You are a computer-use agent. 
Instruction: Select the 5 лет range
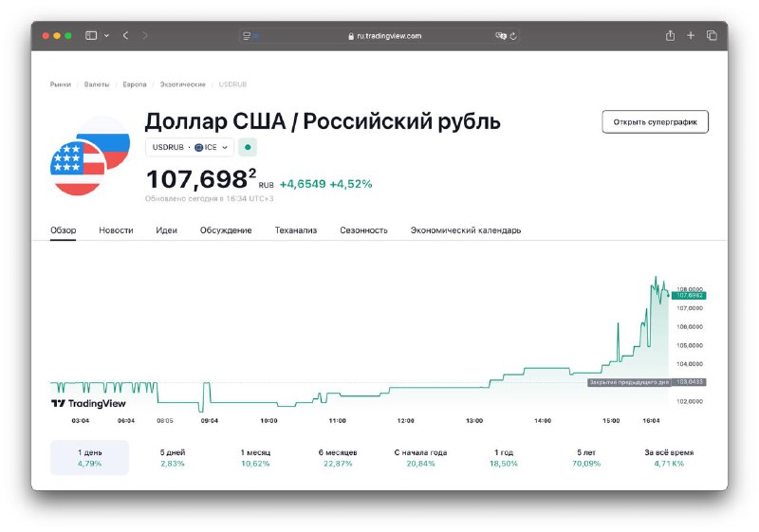(x=586, y=457)
